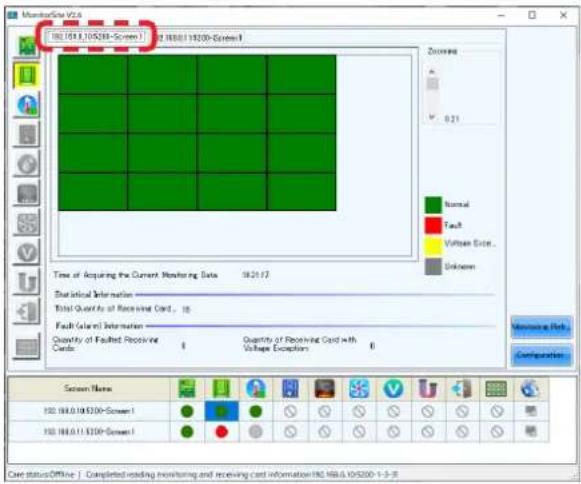Switch to the 192.168.0.10:5200-Screen1 tab
The width and height of the screenshot is (581, 484).
click(x=96, y=36)
